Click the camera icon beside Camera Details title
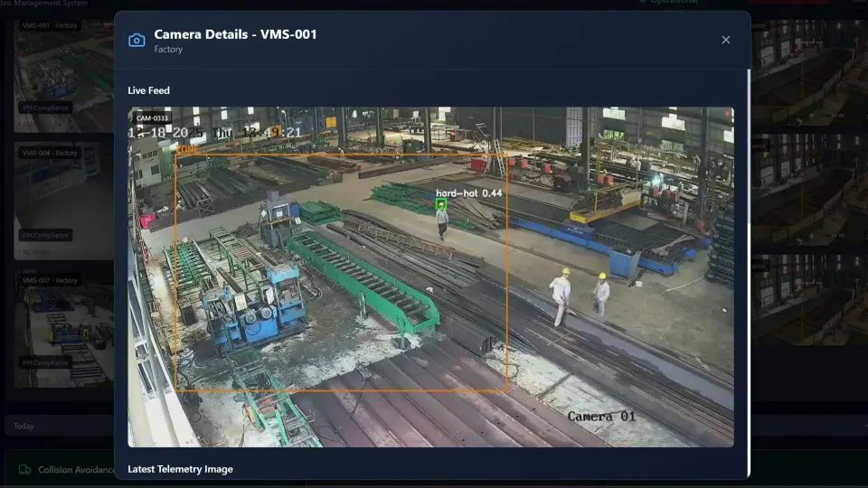The image size is (868, 488). coord(137,41)
